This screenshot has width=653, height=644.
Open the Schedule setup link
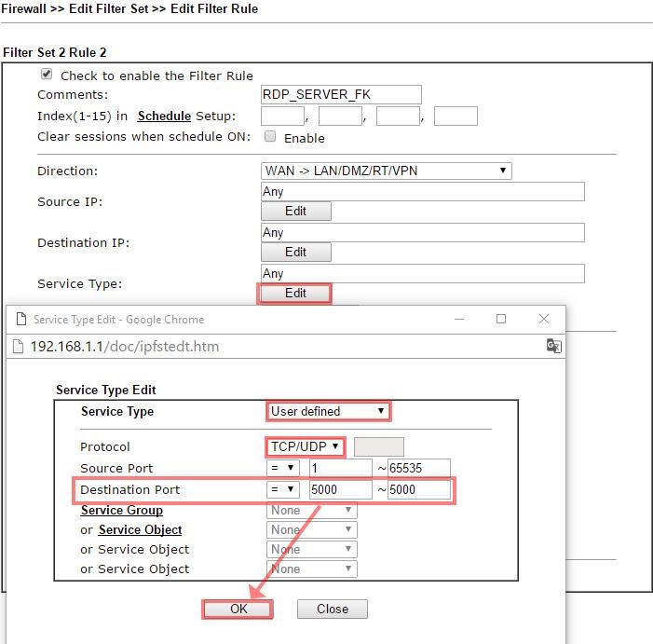[x=164, y=116]
